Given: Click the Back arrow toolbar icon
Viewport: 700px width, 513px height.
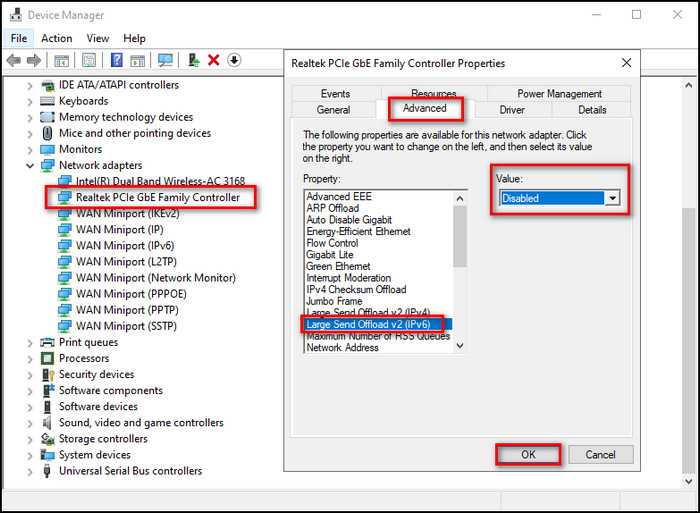Looking at the screenshot, I should tap(14, 60).
